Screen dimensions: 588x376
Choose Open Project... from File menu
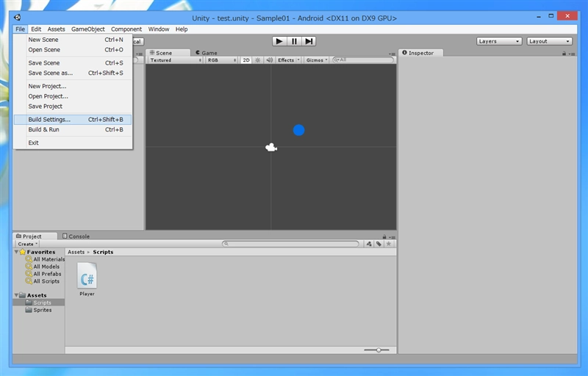point(73,96)
